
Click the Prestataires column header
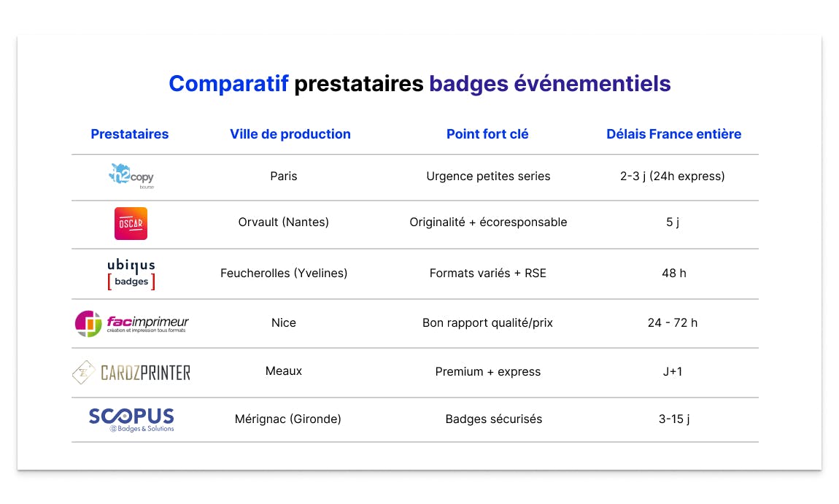(130, 134)
